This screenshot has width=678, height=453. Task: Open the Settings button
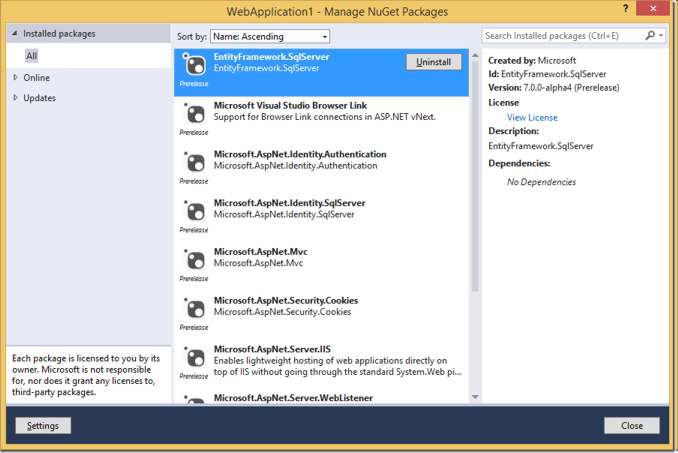43,426
